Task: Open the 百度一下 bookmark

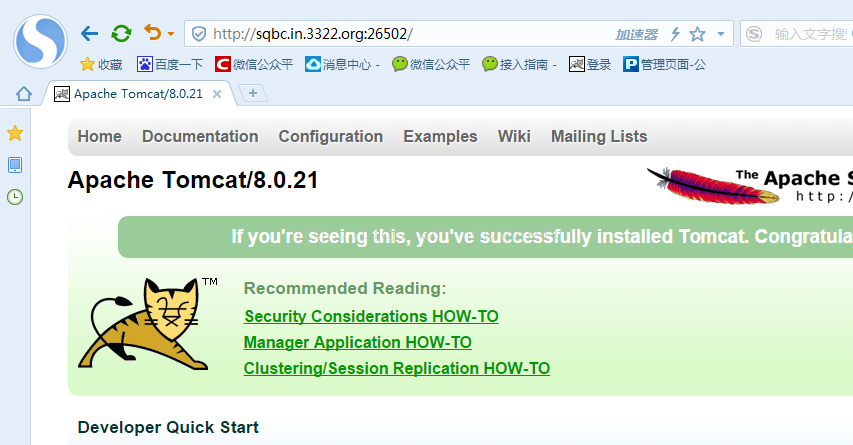Action: coord(170,64)
